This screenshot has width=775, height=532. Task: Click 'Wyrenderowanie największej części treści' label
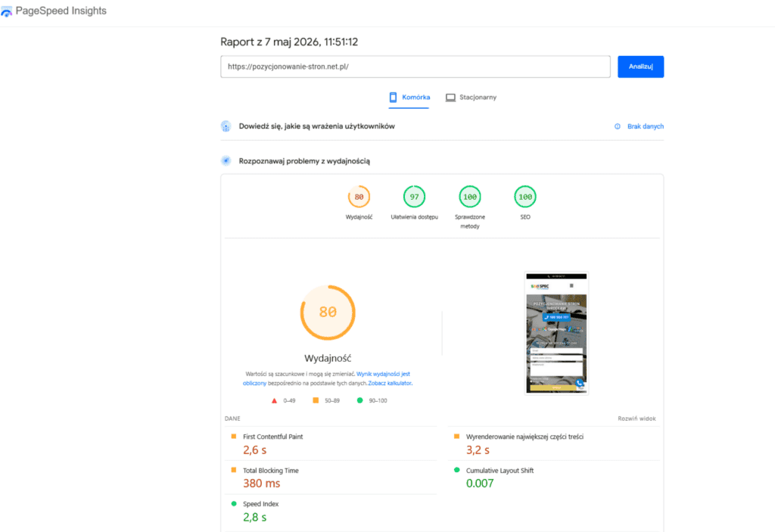524,437
